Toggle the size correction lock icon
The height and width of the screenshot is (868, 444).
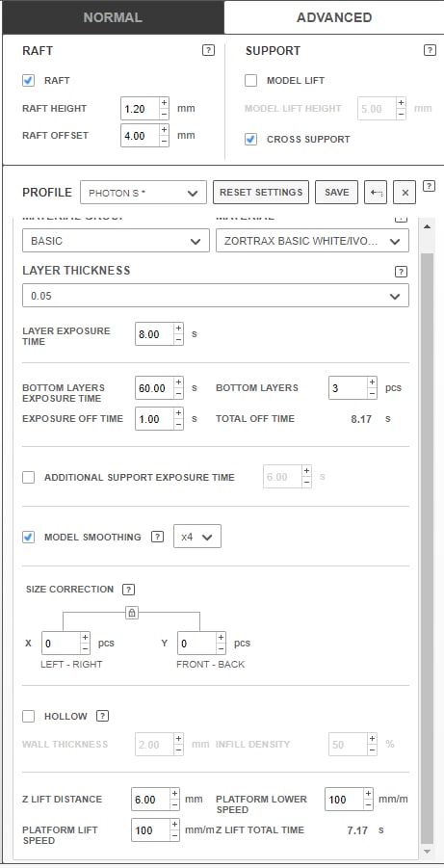click(132, 613)
